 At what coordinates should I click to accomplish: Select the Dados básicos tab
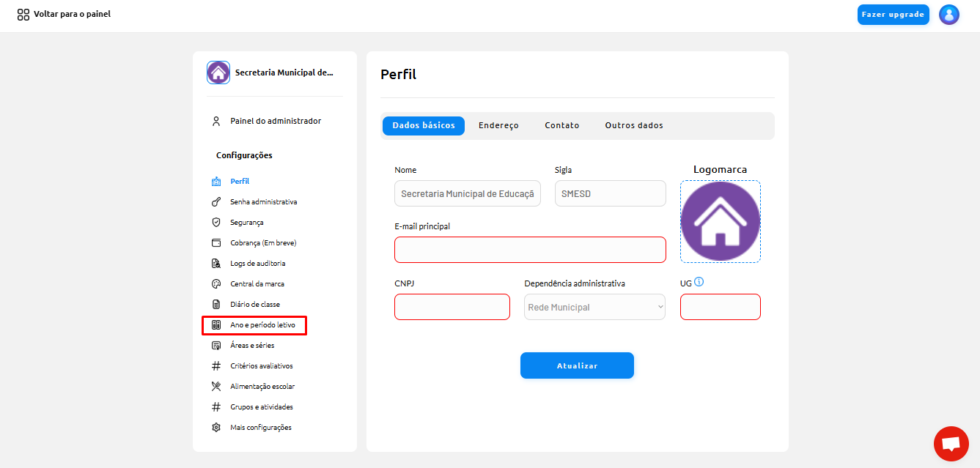[424, 126]
